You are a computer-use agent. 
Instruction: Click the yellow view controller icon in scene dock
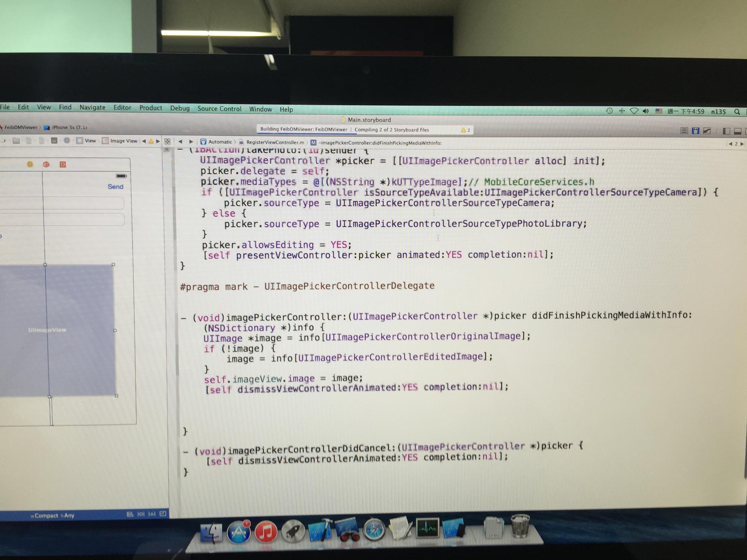pos(30,164)
